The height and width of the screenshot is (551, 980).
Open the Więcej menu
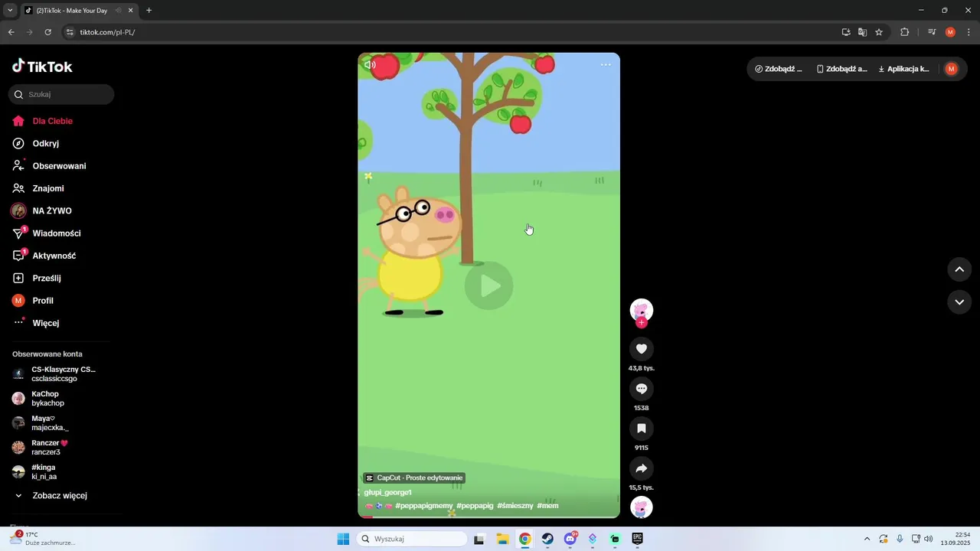pyautogui.click(x=45, y=323)
